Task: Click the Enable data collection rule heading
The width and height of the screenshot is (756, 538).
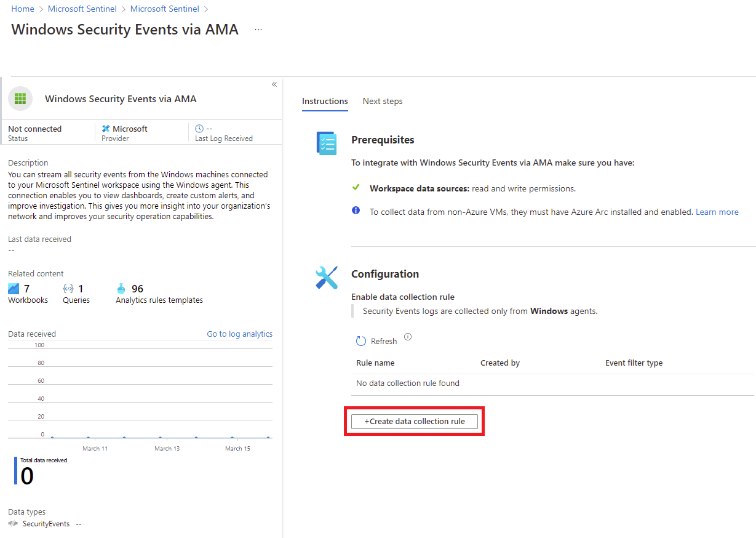Action: 403,297
